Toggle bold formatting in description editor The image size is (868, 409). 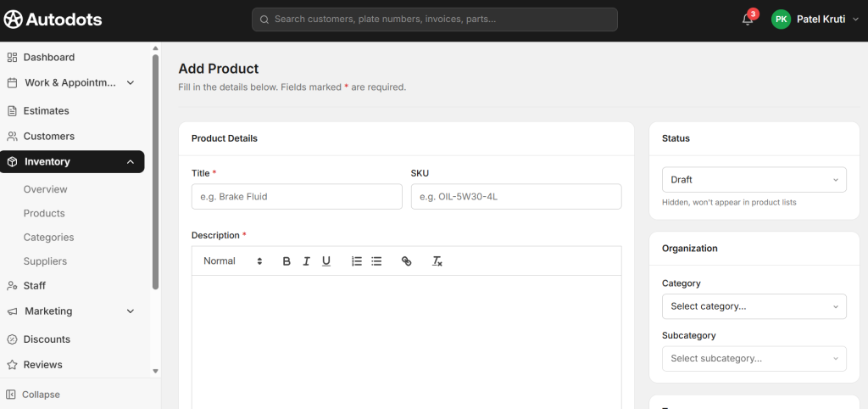tap(287, 261)
